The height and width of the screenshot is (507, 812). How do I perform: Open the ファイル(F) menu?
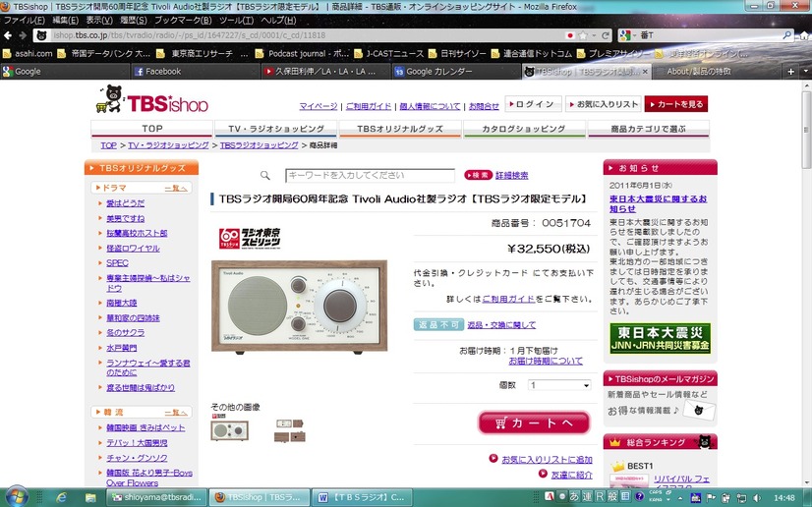pyautogui.click(x=24, y=21)
